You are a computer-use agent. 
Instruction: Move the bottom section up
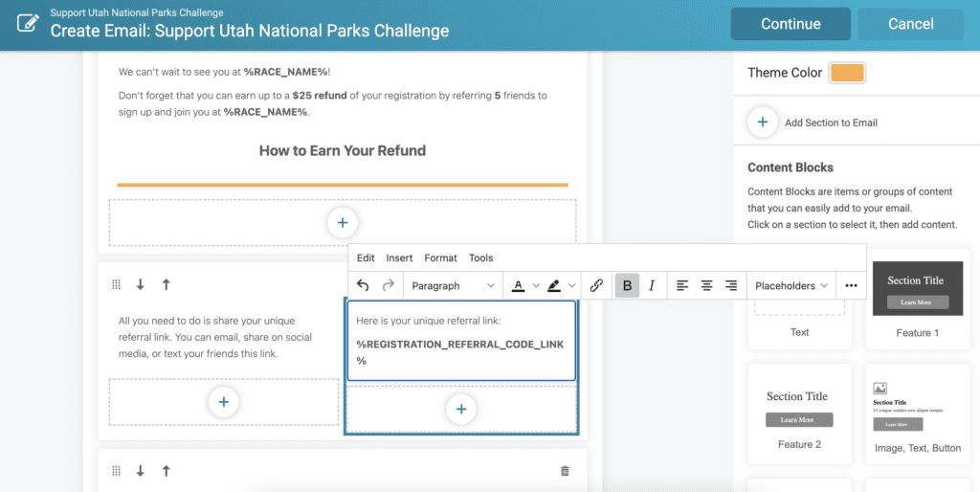[x=166, y=471]
